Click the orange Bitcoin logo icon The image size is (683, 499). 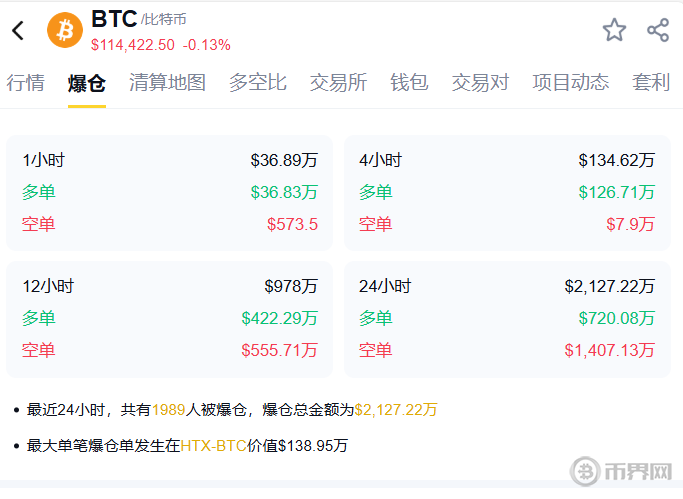(66, 30)
